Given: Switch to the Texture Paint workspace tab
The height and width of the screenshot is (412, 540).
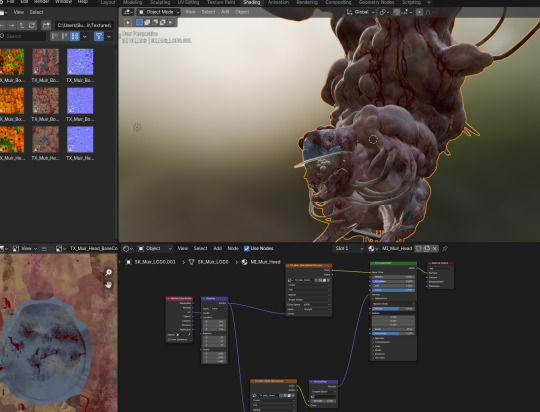Looking at the screenshot, I should tap(221, 2).
